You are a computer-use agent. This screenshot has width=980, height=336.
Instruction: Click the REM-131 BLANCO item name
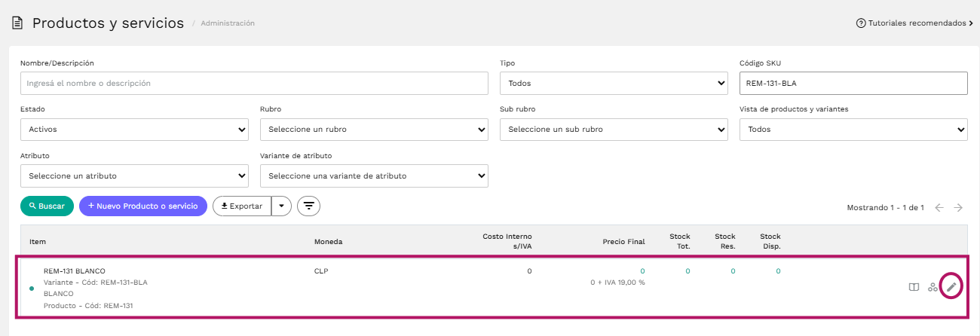tap(75, 270)
